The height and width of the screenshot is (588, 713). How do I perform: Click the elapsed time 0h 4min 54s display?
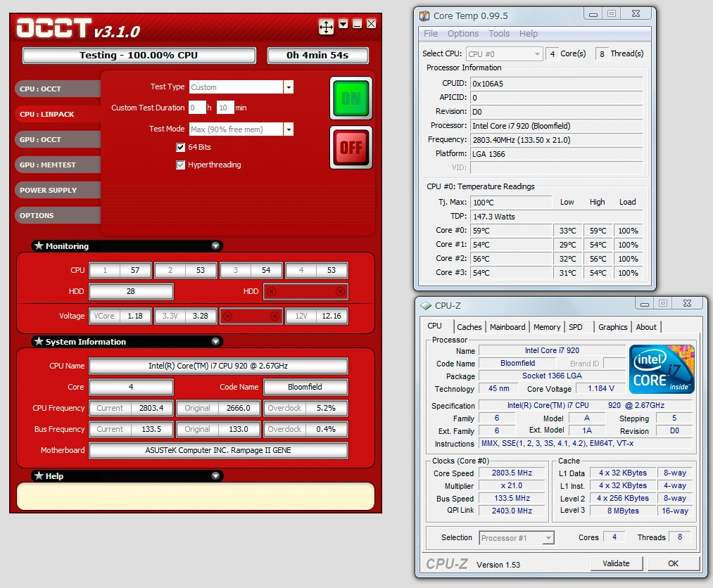click(x=318, y=56)
